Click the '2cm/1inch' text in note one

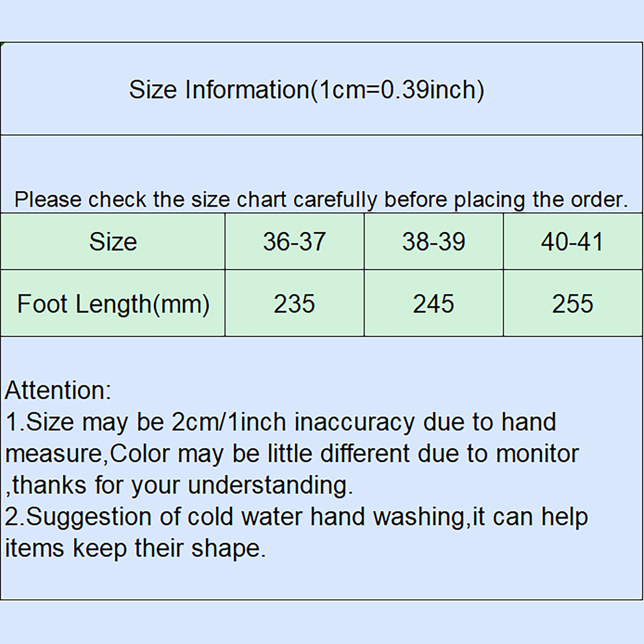coord(229,422)
